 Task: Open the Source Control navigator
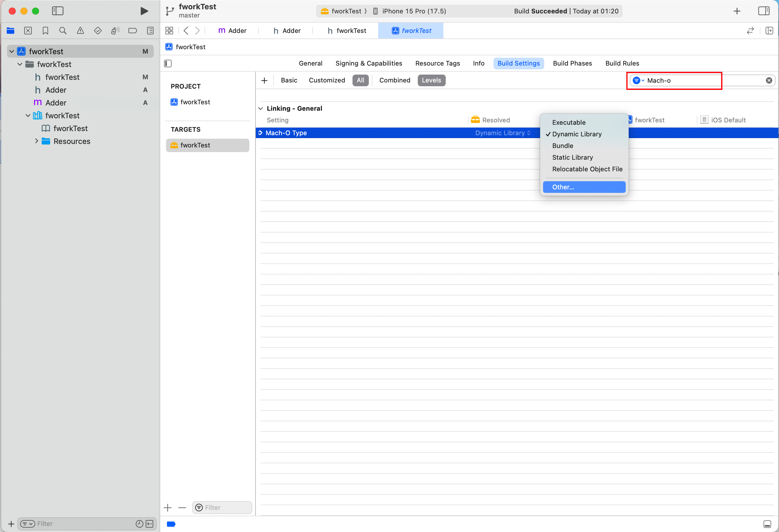click(x=28, y=31)
